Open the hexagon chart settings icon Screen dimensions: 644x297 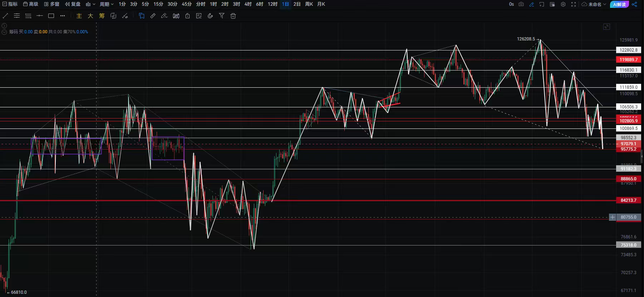563,4
